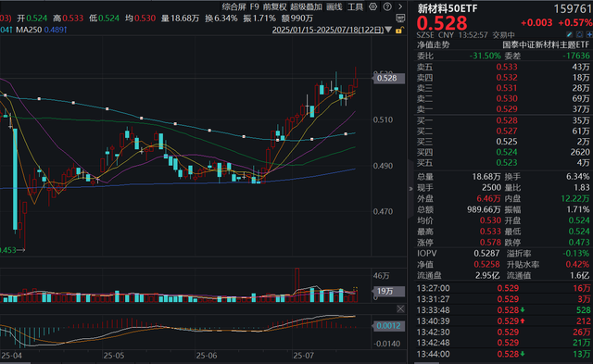
Task: Click the 13:44:00 trade tick row
Action: pos(503,355)
